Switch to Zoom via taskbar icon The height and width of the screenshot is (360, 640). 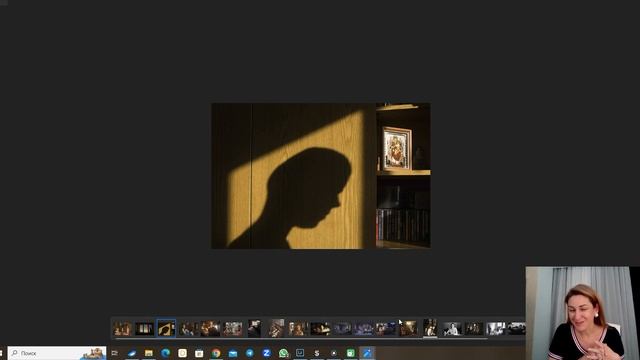tap(267, 353)
